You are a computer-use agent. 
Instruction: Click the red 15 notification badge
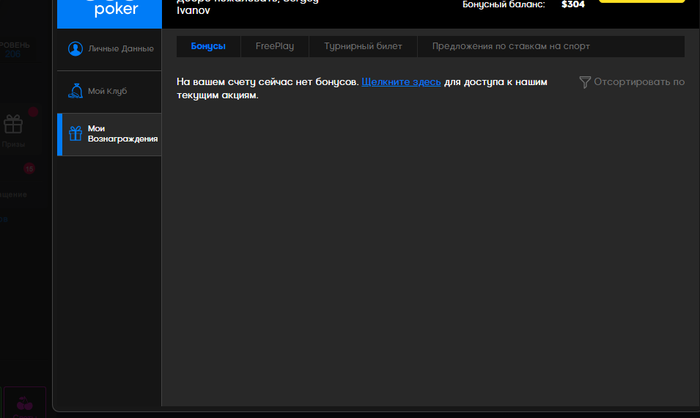point(29,168)
